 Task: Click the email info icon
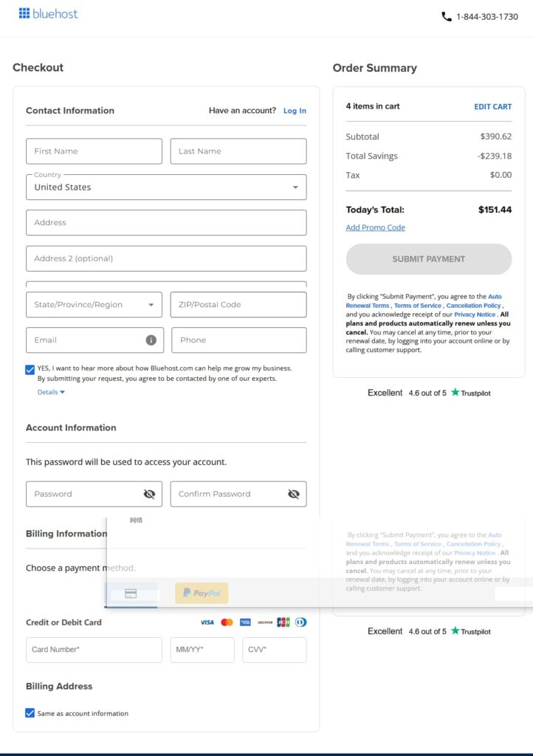point(151,340)
